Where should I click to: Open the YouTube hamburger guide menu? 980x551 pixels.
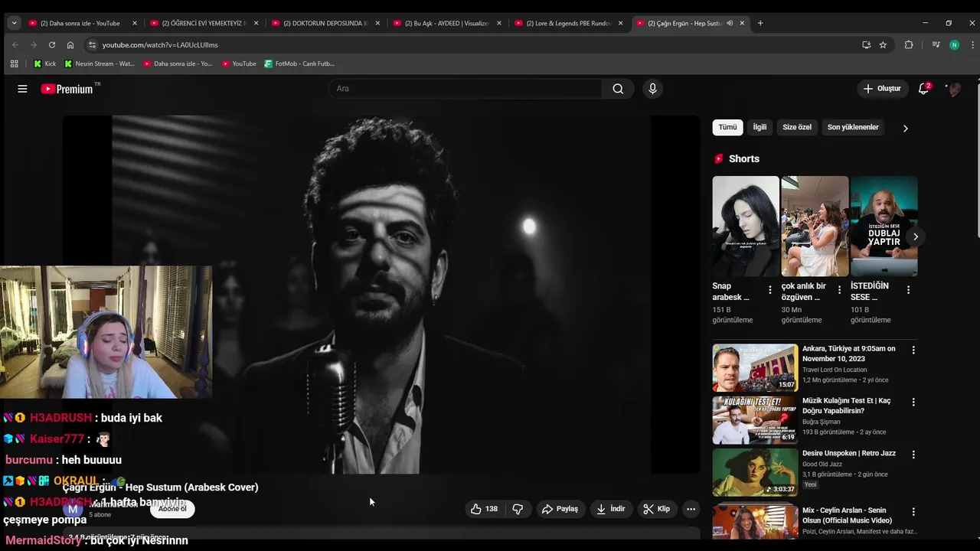22,89
